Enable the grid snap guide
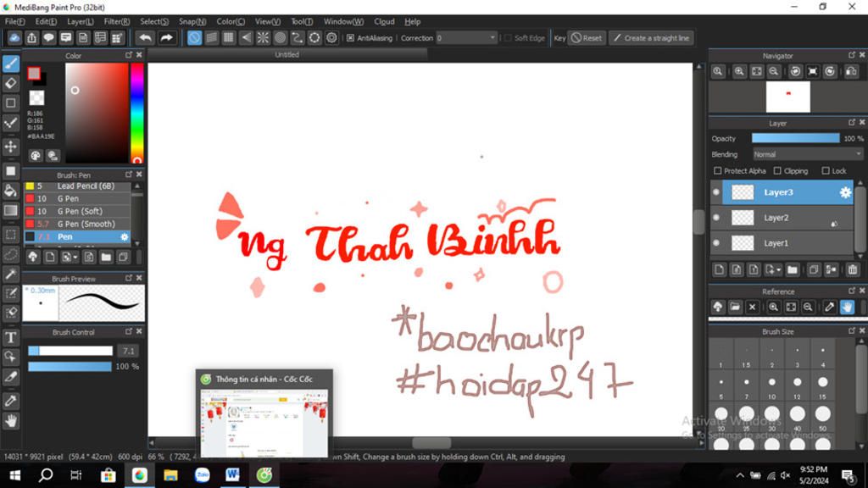 [x=229, y=37]
